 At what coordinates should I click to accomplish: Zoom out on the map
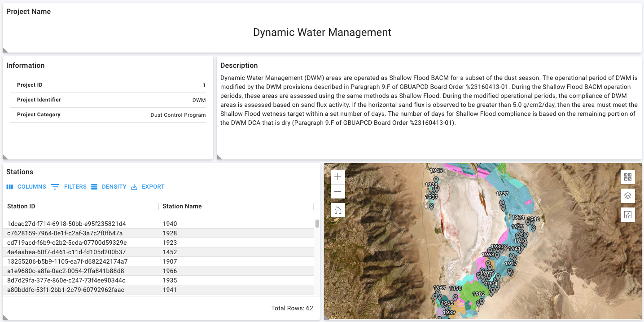coord(338,192)
